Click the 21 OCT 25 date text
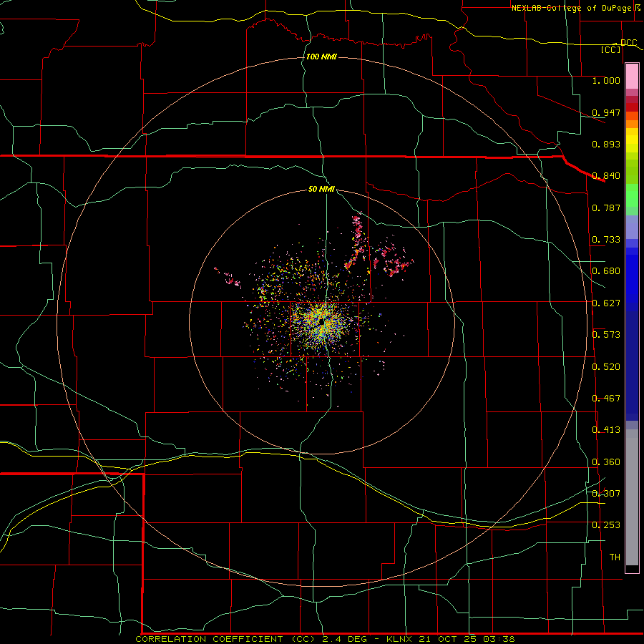The height and width of the screenshot is (644, 644). tap(447, 639)
